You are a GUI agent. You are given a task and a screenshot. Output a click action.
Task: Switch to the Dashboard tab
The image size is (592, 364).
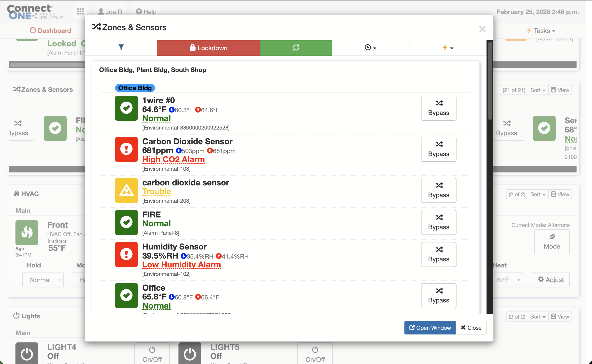click(x=50, y=30)
